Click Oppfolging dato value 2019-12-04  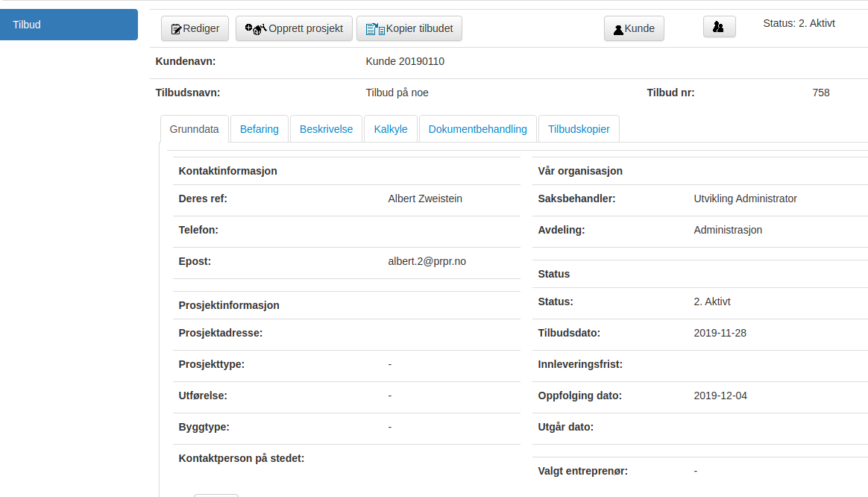tap(720, 396)
